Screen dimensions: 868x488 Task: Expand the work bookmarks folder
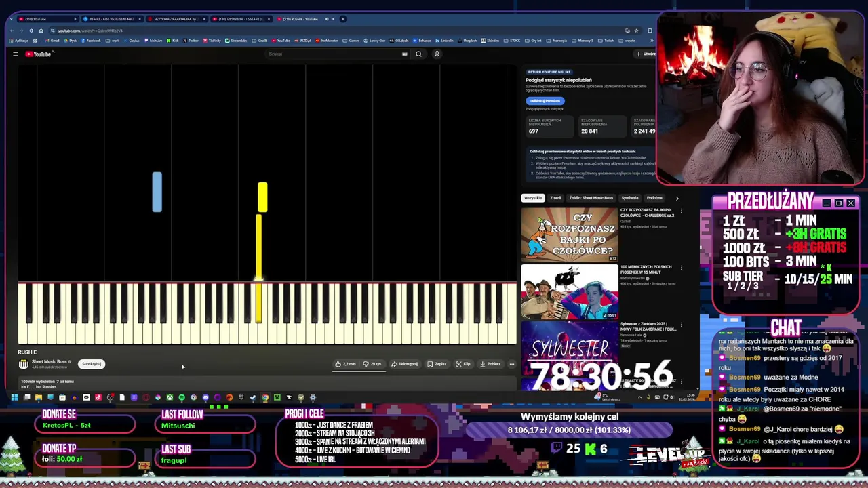(112, 40)
